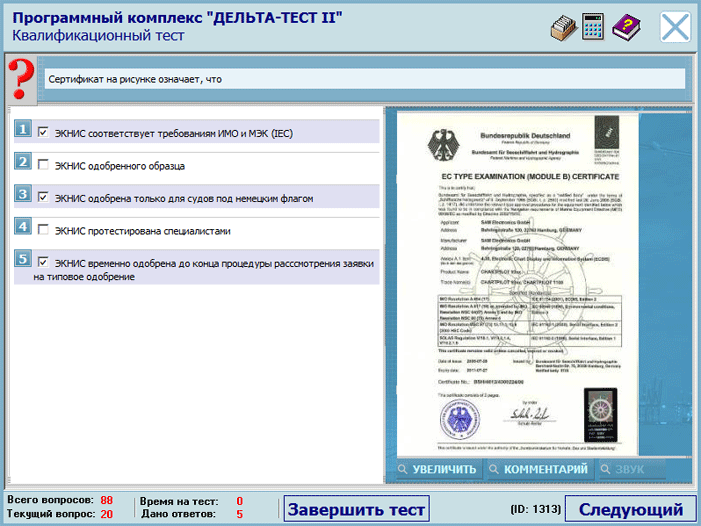Open the card file box icon
This screenshot has width=701, height=526.
click(x=563, y=28)
